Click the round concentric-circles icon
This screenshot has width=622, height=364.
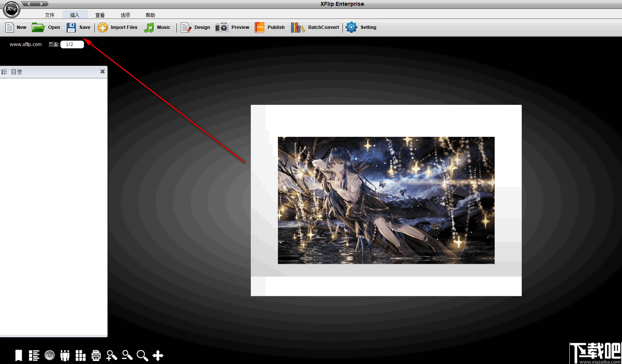click(50, 355)
